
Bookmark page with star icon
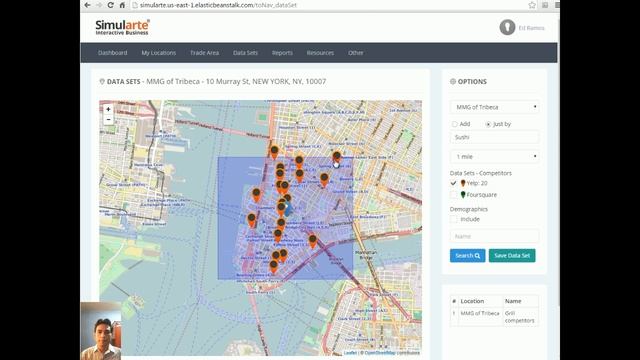532,5
